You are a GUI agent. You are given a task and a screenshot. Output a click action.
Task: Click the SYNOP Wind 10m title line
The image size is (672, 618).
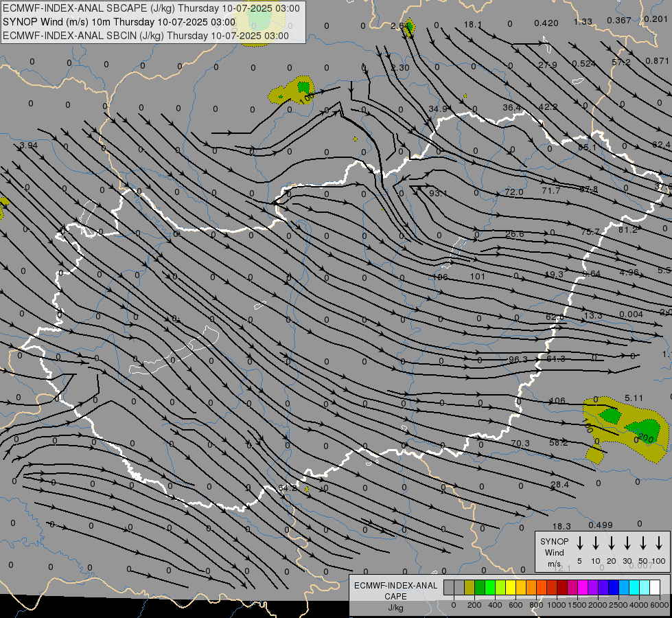coord(119,22)
